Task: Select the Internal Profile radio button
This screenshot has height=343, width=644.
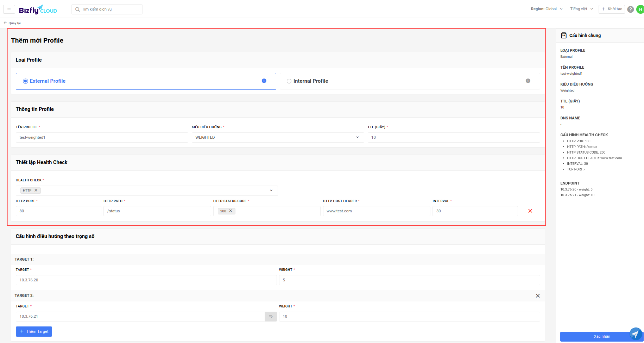Action: tap(289, 81)
